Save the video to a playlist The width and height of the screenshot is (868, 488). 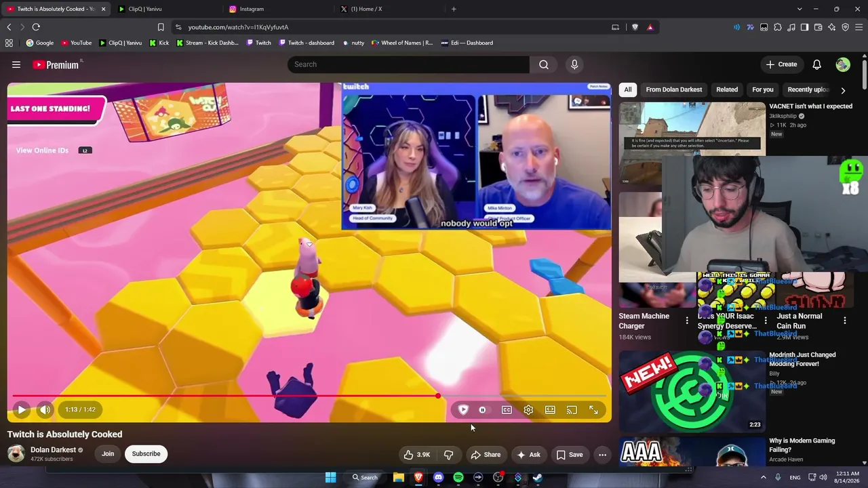(570, 455)
